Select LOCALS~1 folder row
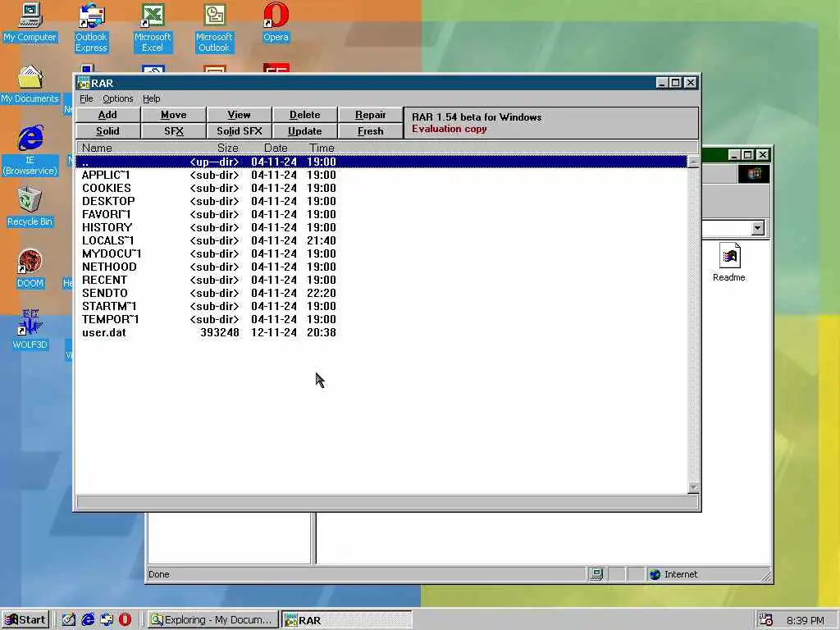The width and height of the screenshot is (840, 630). coord(381,240)
